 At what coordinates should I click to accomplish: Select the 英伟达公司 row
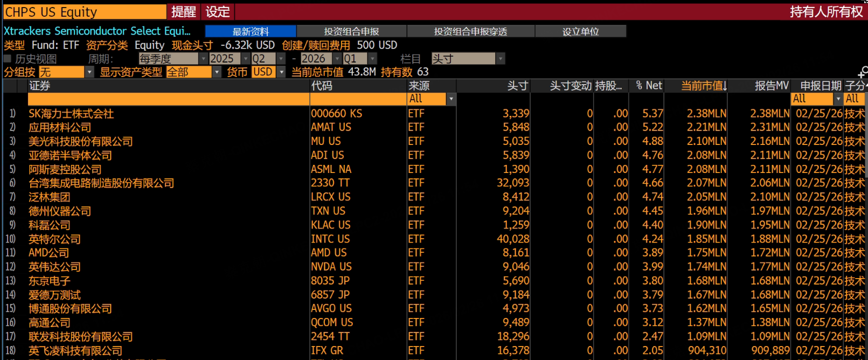pos(434,267)
